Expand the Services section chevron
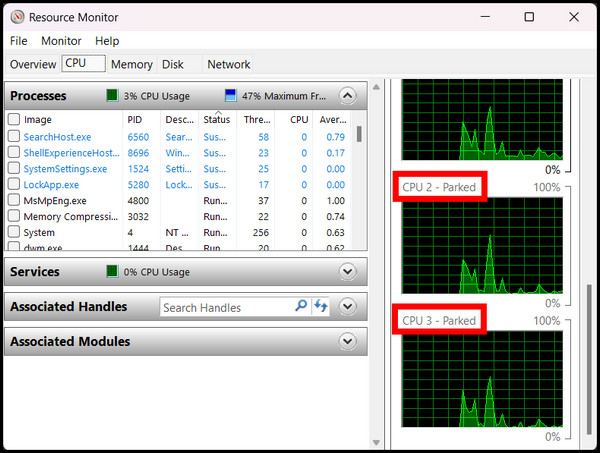 (x=347, y=271)
